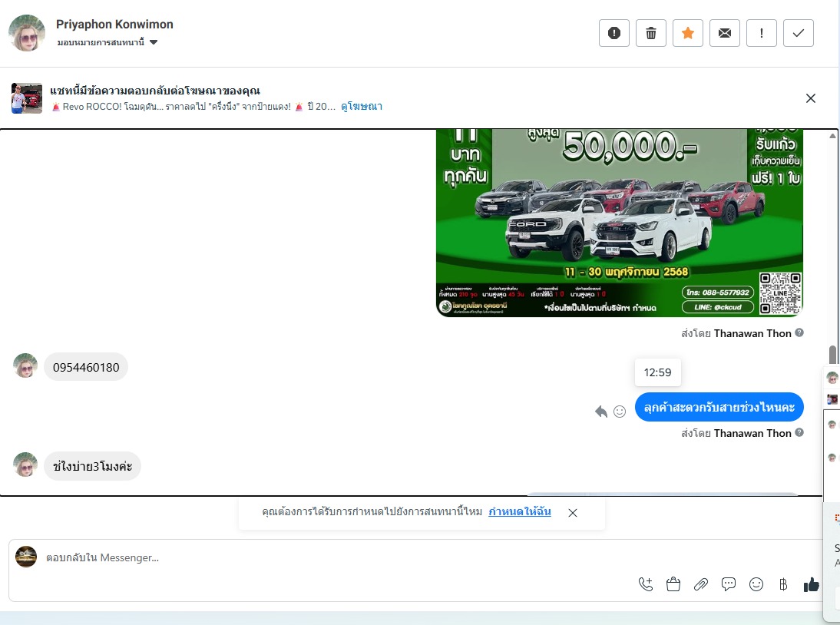Delete conversation using trash icon
This screenshot has height=625, width=840.
[650, 33]
